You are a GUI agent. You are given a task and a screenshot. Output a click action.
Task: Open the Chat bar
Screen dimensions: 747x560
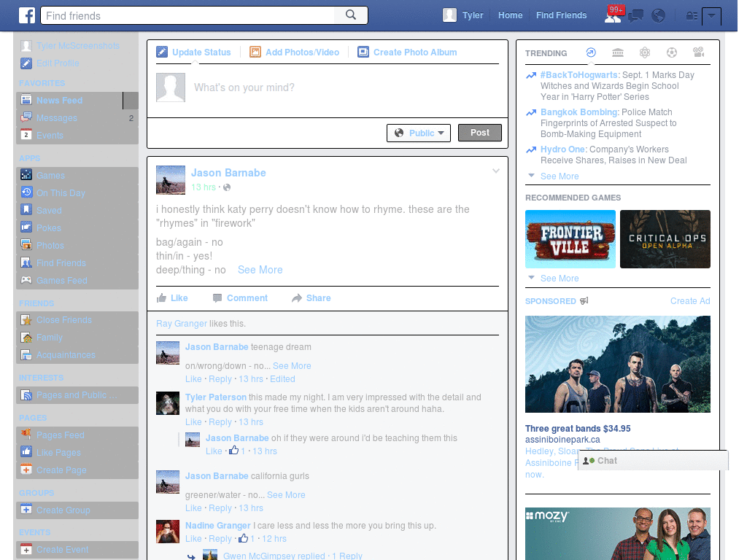[x=653, y=461]
